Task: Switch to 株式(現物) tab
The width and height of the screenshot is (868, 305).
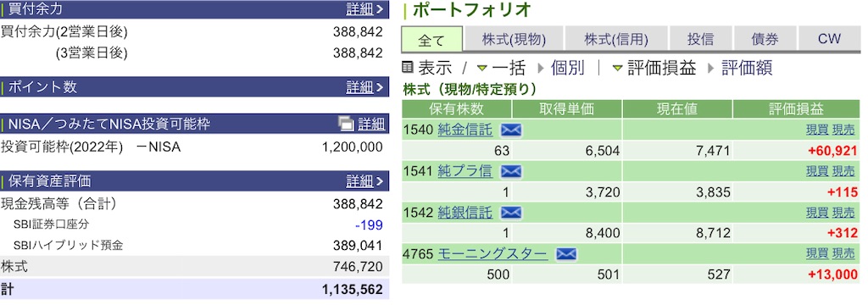Action: tap(514, 39)
